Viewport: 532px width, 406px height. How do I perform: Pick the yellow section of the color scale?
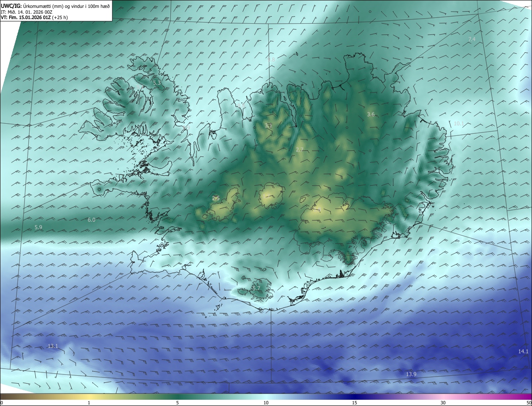(x=89, y=397)
